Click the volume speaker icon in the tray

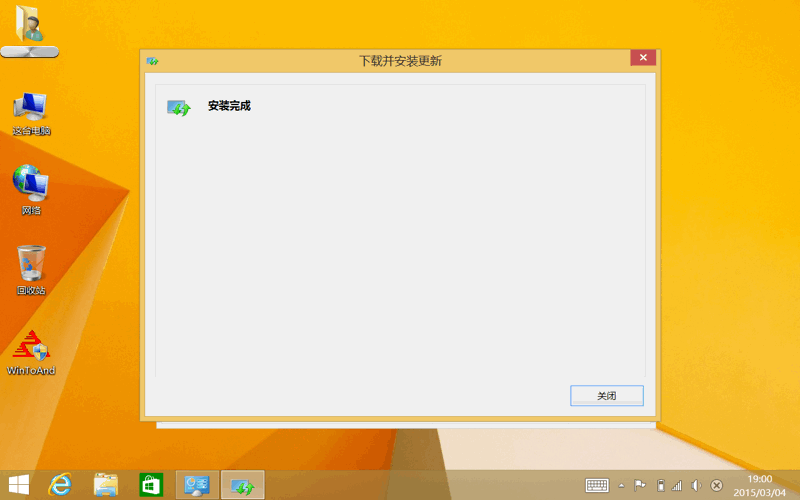click(696, 485)
